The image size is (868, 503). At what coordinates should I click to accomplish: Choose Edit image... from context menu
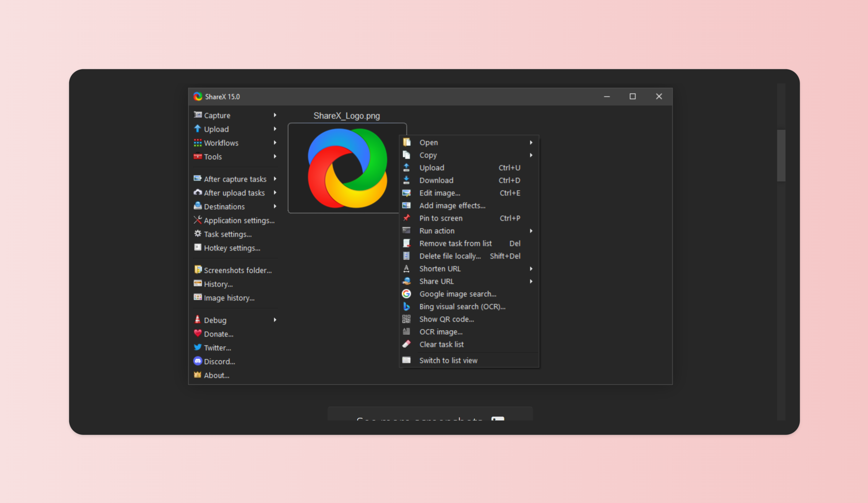469,193
